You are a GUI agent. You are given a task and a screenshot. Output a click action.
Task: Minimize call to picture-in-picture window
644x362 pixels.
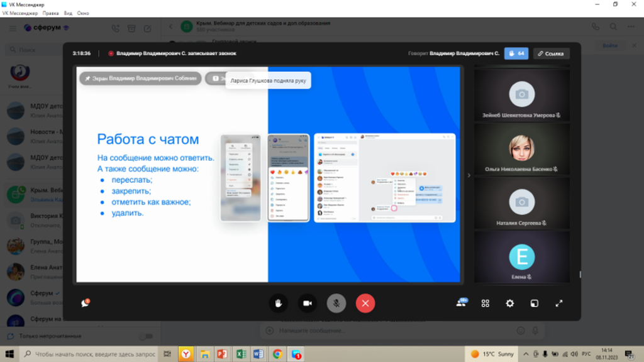(534, 303)
